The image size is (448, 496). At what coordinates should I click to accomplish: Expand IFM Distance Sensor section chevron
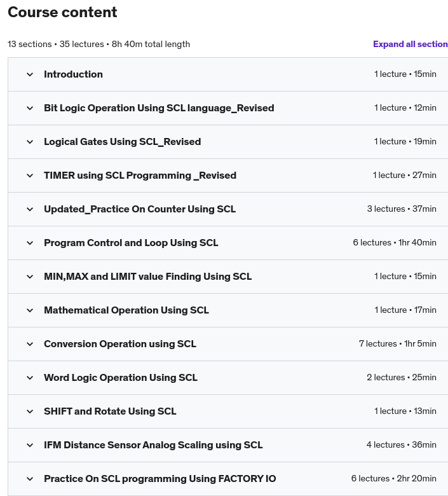pos(30,445)
